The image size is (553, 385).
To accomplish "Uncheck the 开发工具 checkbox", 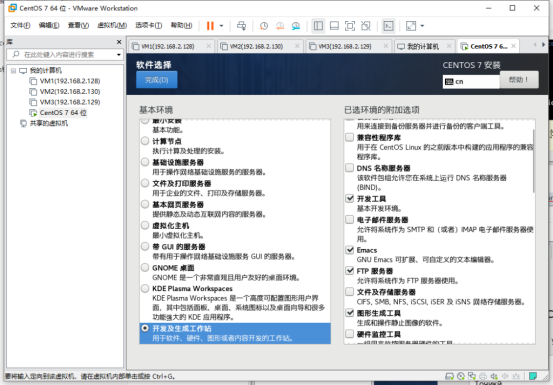I will [x=350, y=198].
